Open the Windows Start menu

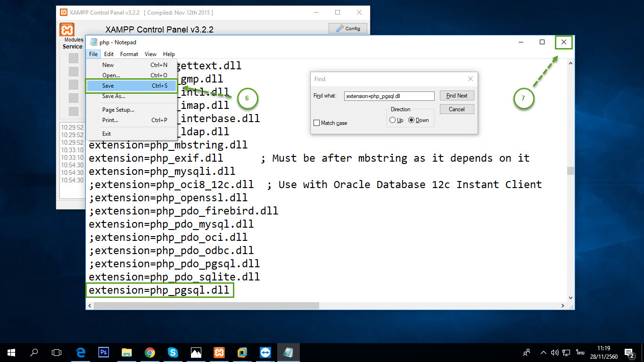point(11,352)
